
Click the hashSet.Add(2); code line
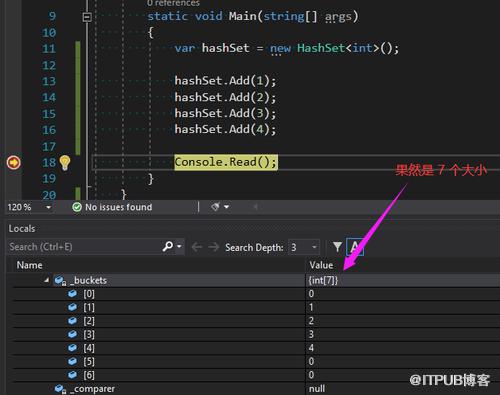coord(225,98)
